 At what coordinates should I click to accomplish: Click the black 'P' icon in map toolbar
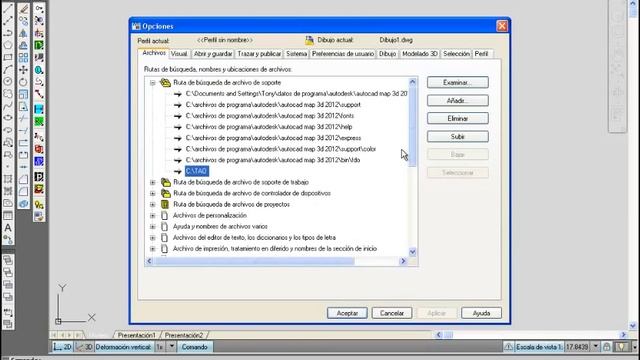[39, 176]
